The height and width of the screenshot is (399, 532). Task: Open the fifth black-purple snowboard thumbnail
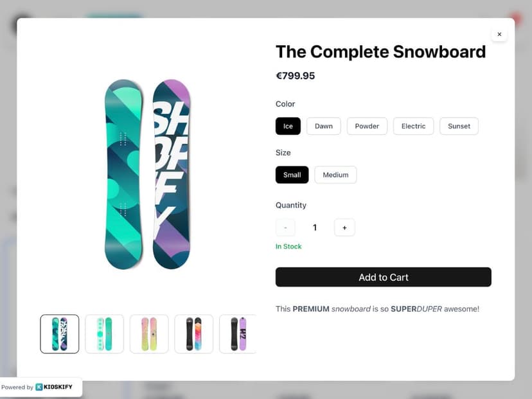237,333
